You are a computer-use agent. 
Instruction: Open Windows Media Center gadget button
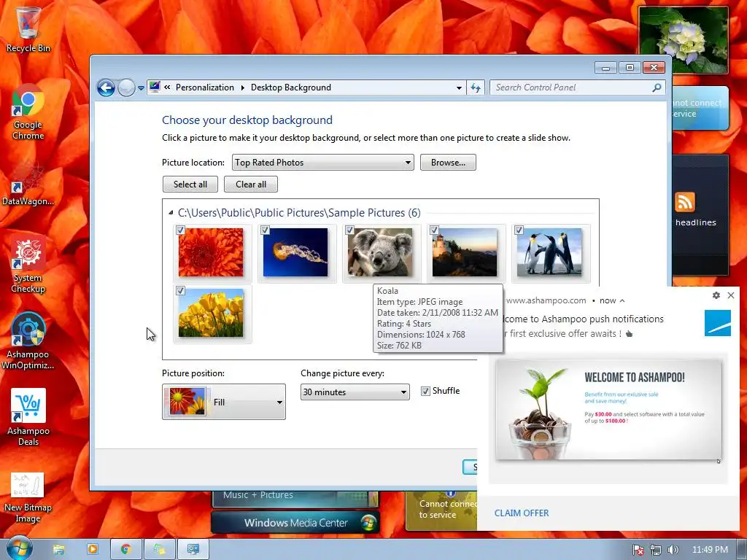296,523
